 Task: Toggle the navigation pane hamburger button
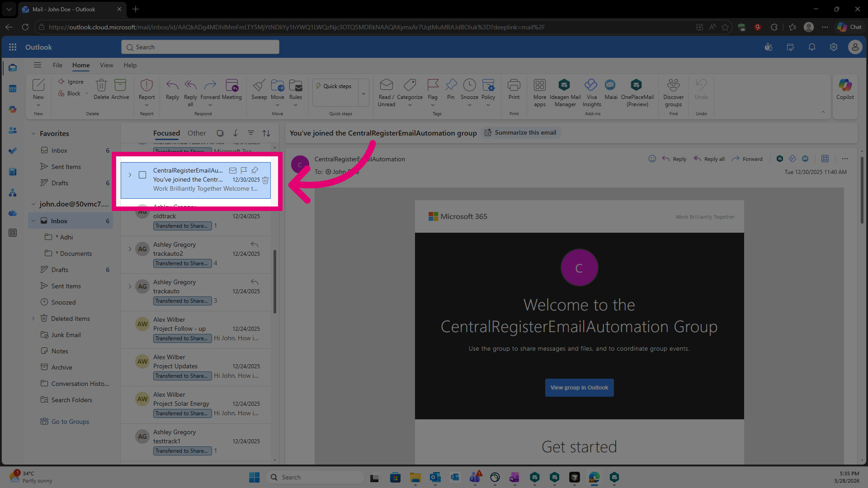click(x=38, y=65)
